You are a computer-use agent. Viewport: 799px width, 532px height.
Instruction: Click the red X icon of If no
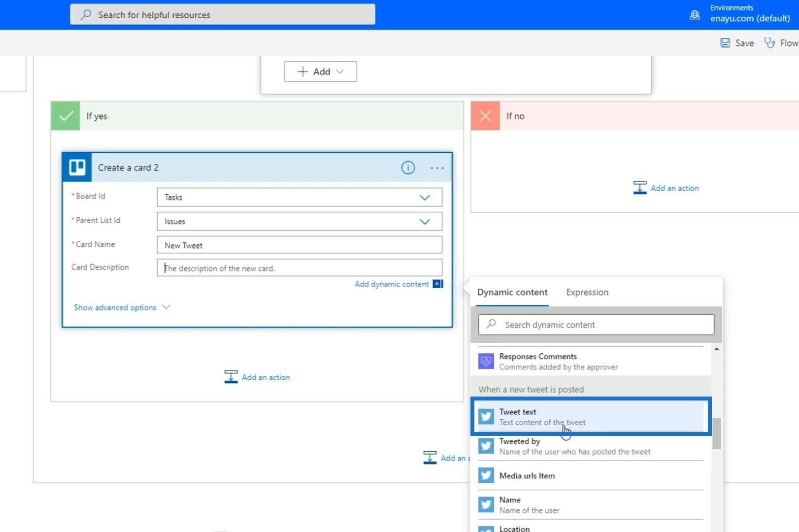(x=486, y=116)
